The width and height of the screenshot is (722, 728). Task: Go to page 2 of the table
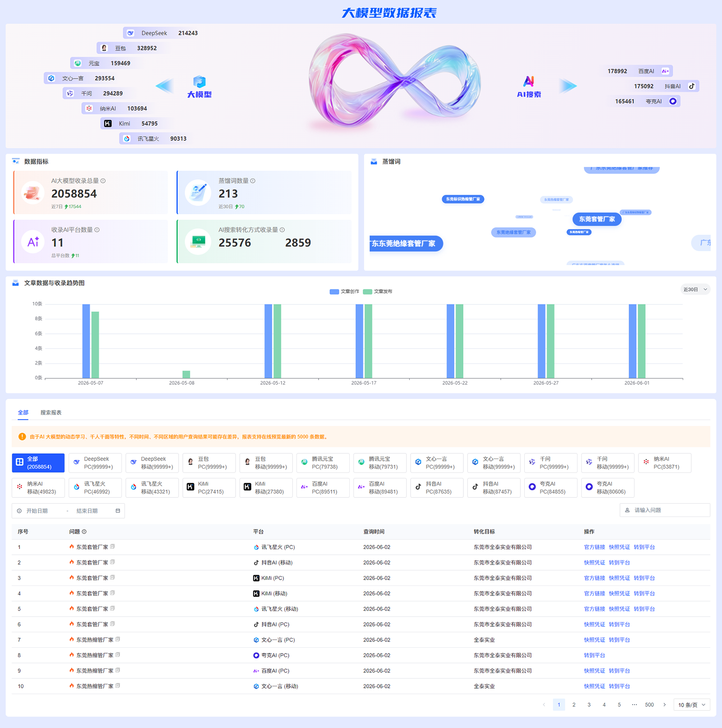coord(574,705)
